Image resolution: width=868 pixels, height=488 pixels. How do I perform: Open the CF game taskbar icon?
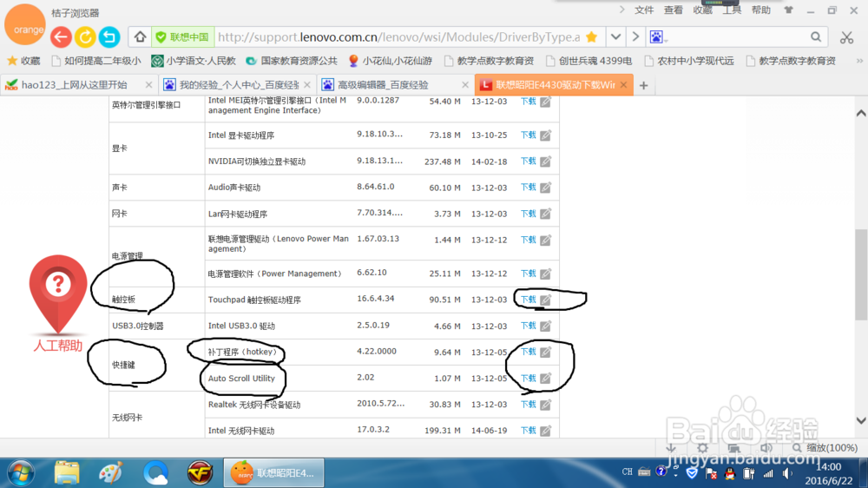tap(200, 473)
